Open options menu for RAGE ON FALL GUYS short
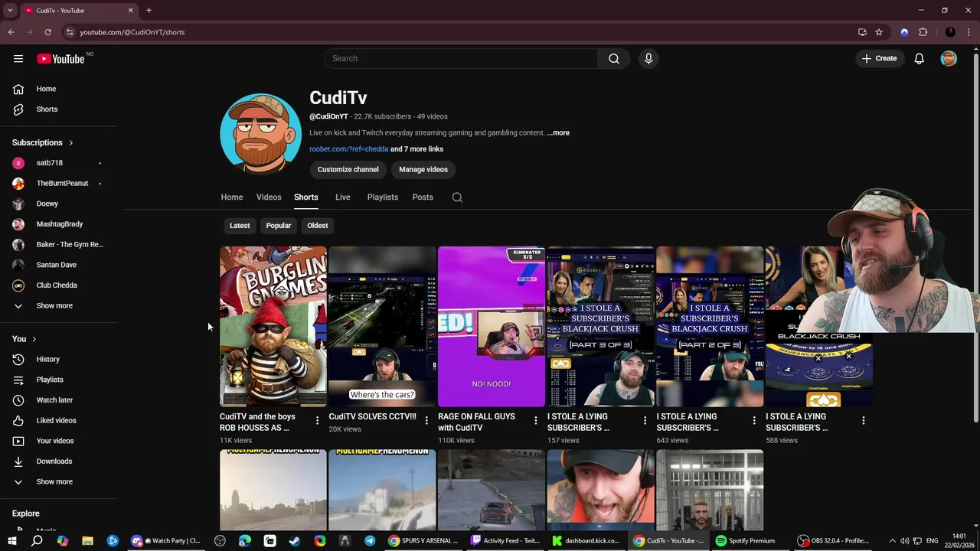This screenshot has width=980, height=551. click(x=535, y=420)
